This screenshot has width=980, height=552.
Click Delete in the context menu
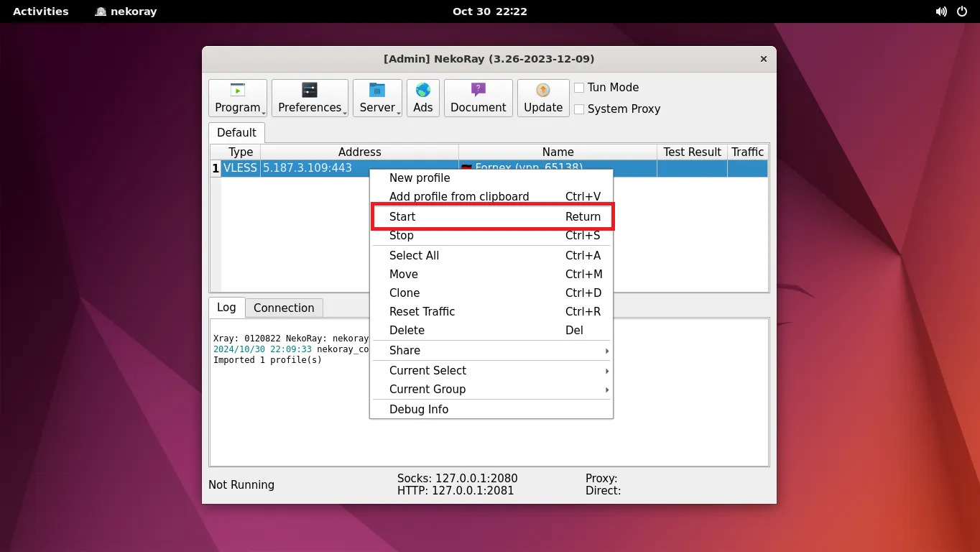click(491, 331)
